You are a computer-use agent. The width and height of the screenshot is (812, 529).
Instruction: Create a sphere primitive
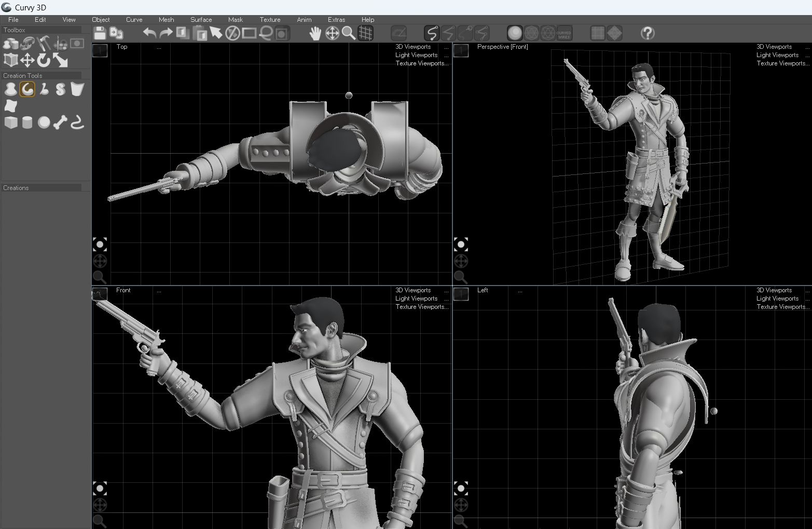tap(44, 123)
